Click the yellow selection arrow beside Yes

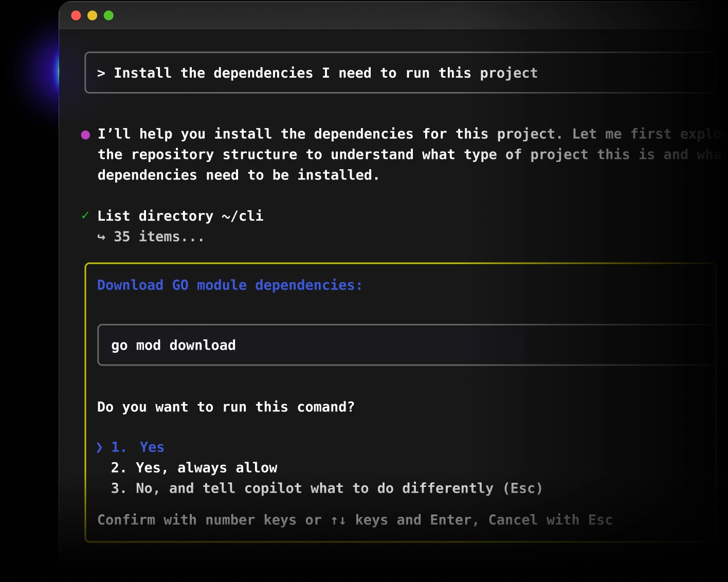tap(99, 447)
